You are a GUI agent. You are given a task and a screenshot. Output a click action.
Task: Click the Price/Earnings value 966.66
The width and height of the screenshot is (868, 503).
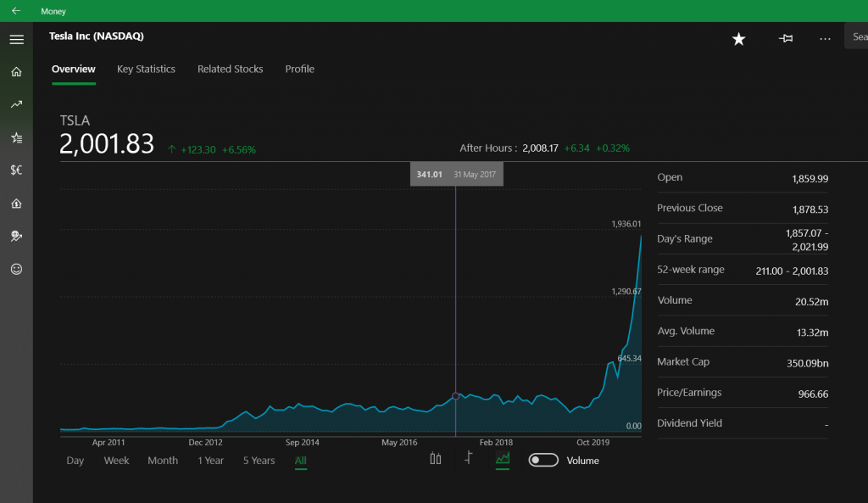(813, 394)
